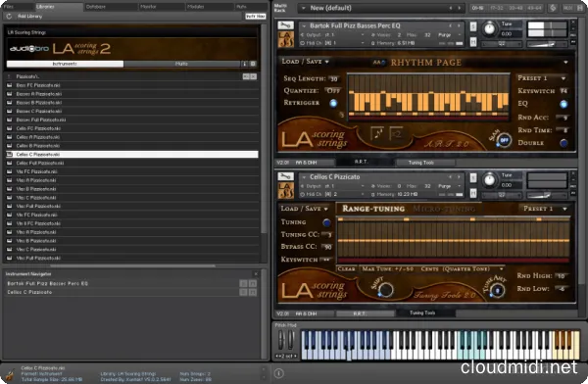Mute the Bartok Full Pizz Basses instrument
Screen dimensions: 588x384
click(x=473, y=42)
